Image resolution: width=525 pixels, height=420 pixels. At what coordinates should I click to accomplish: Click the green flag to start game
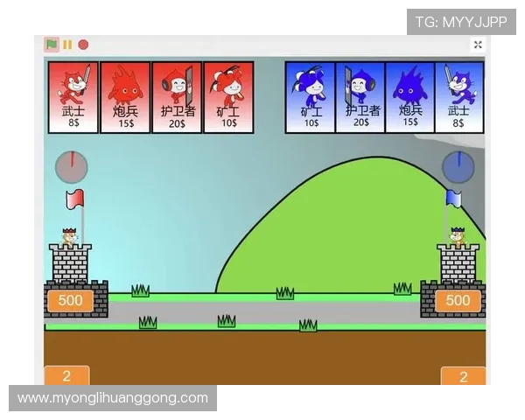click(52, 44)
